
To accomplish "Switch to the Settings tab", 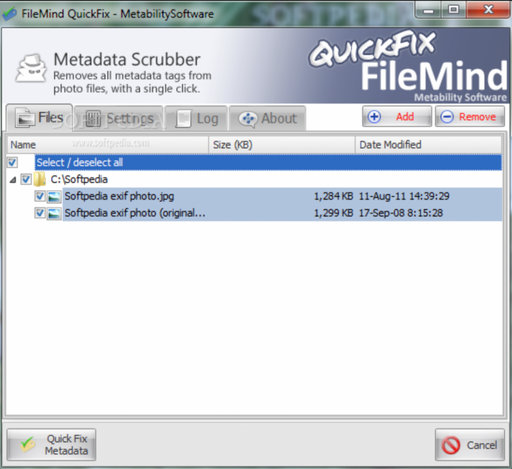I will coord(119,118).
